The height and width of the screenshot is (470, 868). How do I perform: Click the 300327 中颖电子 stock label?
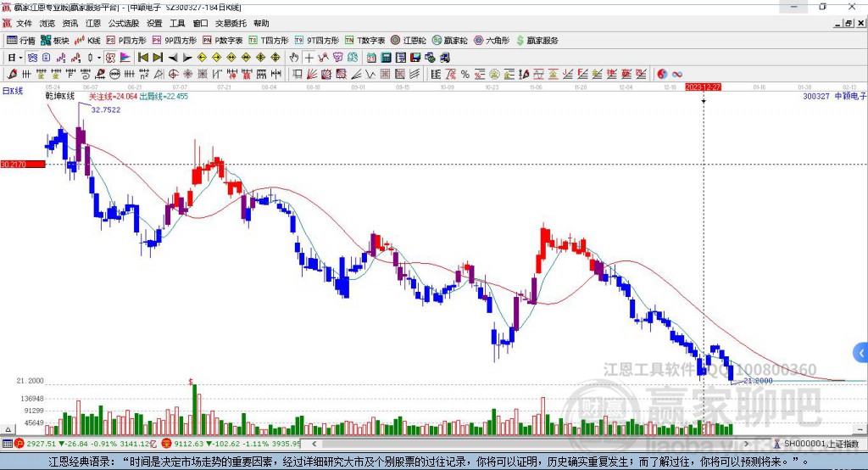[834, 97]
